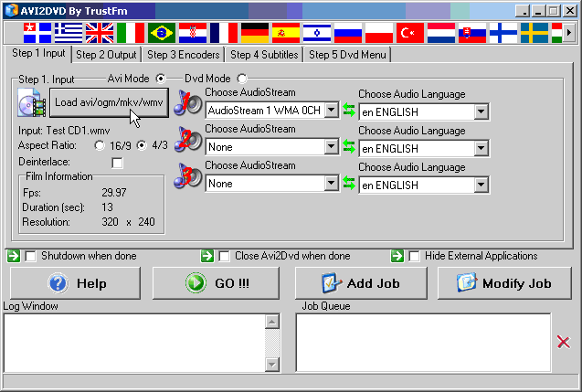Switch to Step 3 Encoders tab
The height and width of the screenshot is (392, 582).
point(184,55)
